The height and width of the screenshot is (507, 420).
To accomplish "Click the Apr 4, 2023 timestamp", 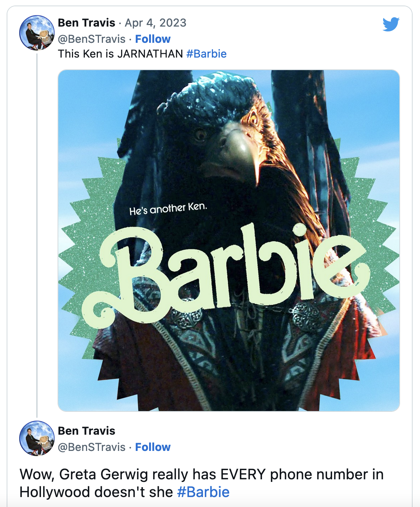I will tap(155, 23).
